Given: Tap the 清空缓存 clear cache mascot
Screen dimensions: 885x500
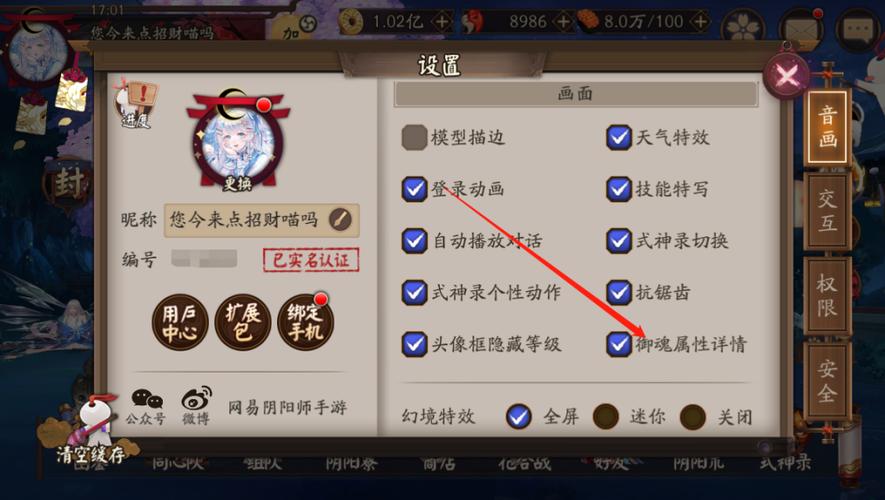Looking at the screenshot, I should coord(90,431).
